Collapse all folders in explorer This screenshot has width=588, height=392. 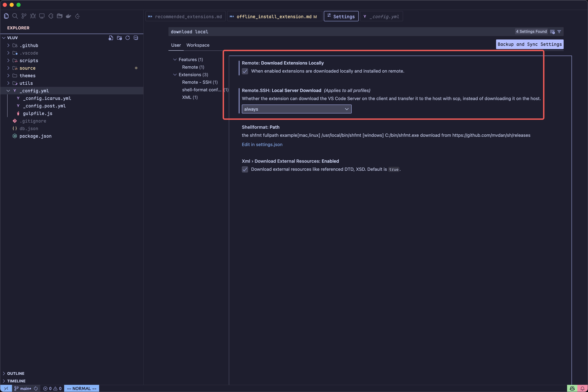(x=136, y=38)
